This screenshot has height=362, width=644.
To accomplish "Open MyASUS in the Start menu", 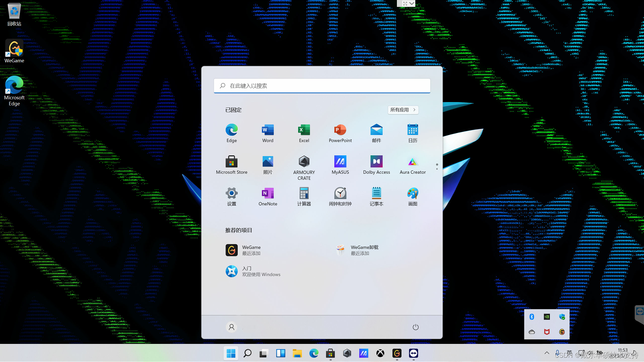I will click(340, 165).
